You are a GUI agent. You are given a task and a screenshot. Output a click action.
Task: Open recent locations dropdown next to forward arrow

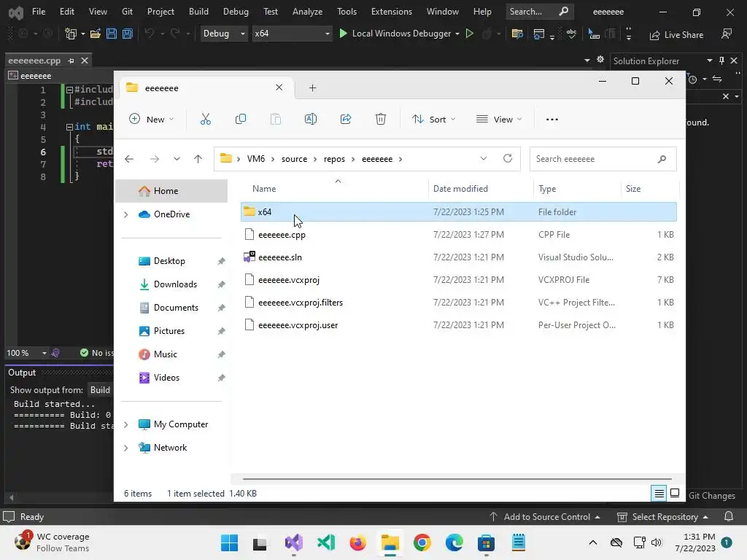(177, 159)
